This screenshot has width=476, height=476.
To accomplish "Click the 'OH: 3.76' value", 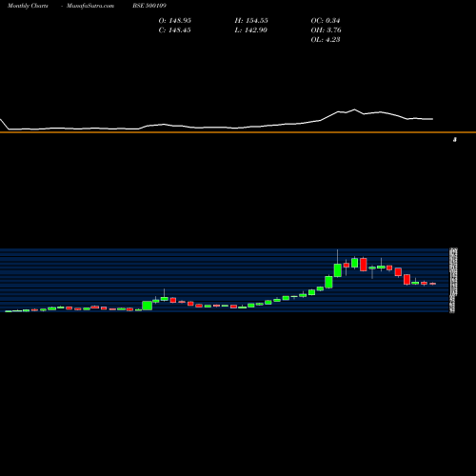I will click(326, 30).
